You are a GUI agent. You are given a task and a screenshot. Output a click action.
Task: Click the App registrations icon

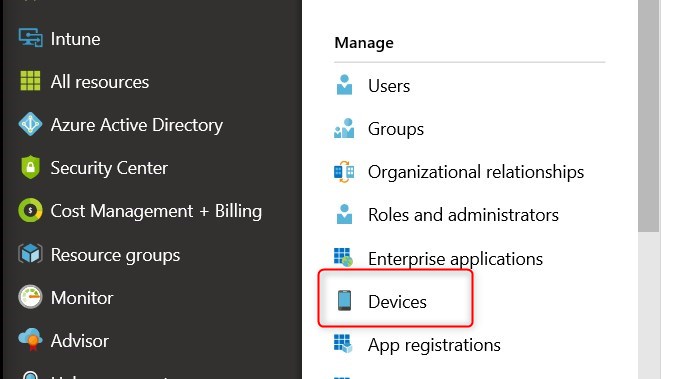343,344
